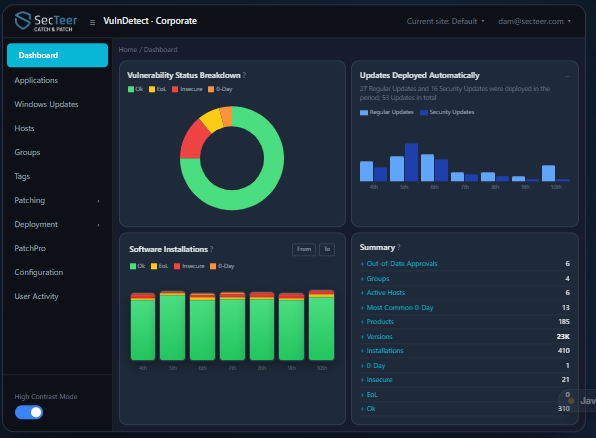Expand the Patching submenu
Viewport: 596px width, 438px height.
tap(57, 200)
